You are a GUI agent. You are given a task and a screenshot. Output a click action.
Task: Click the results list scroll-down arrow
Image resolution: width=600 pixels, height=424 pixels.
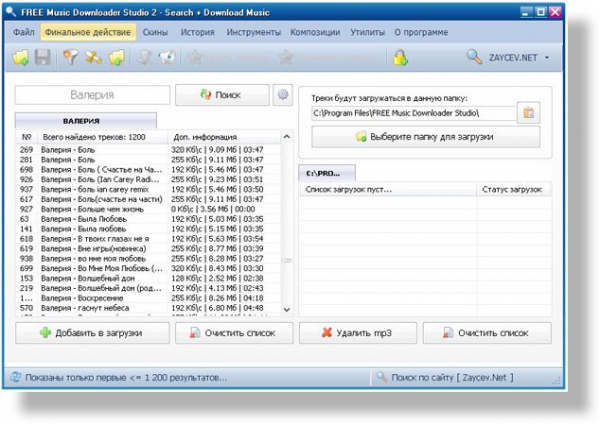click(287, 309)
